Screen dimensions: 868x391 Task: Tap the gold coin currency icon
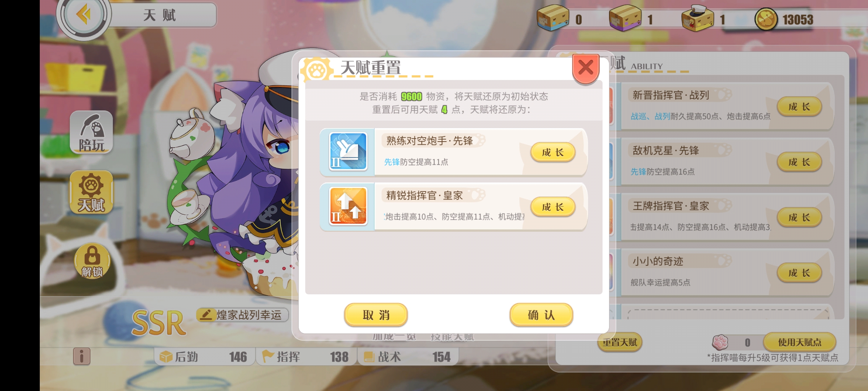coord(766,19)
